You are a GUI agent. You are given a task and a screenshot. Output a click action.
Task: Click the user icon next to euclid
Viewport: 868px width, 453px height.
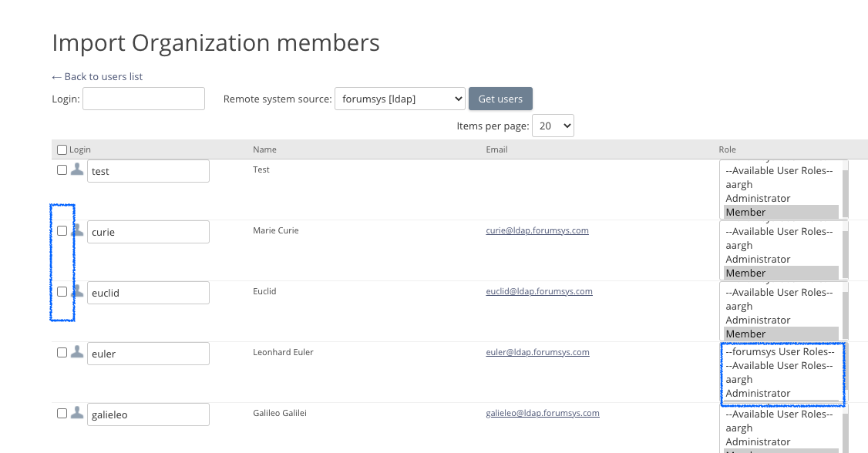coord(77,291)
